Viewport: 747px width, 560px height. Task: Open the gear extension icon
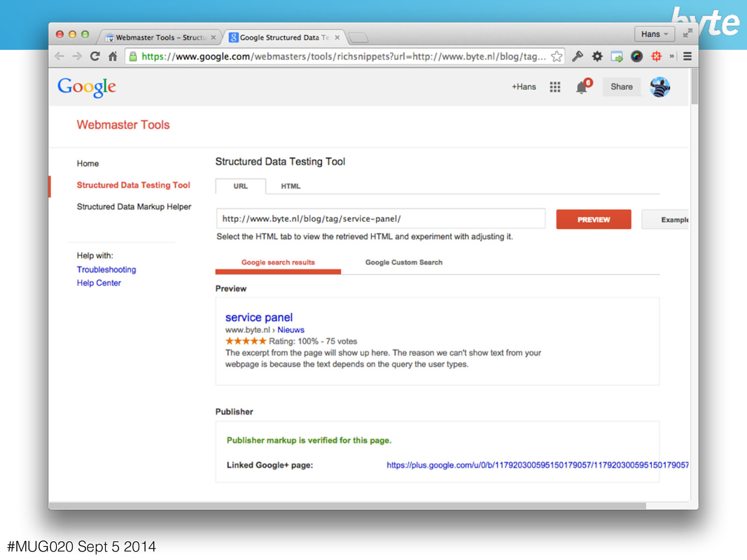[x=597, y=56]
